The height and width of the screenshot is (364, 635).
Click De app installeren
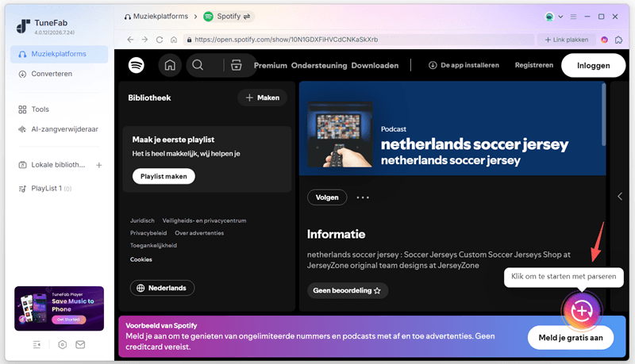pos(464,65)
